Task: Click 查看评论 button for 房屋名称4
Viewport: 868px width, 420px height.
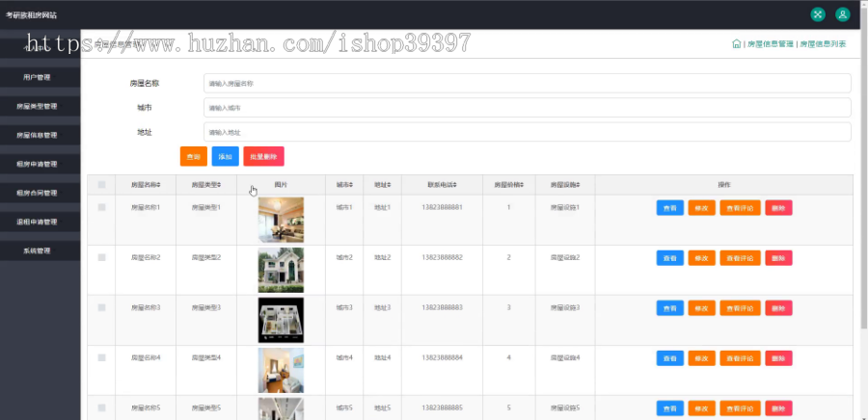Action: [740, 358]
